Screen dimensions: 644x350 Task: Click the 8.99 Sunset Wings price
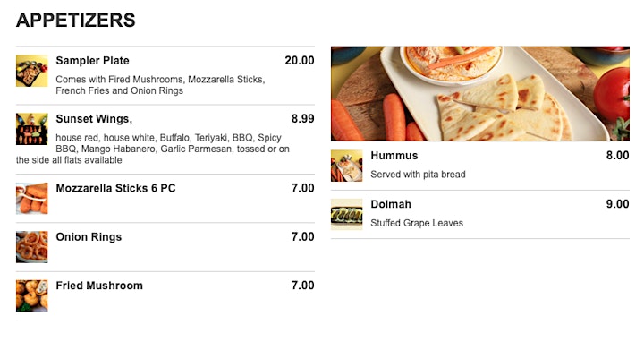click(x=302, y=119)
